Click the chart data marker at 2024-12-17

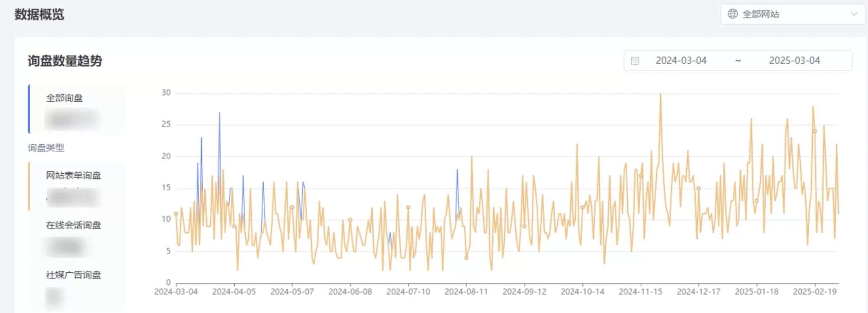click(699, 188)
